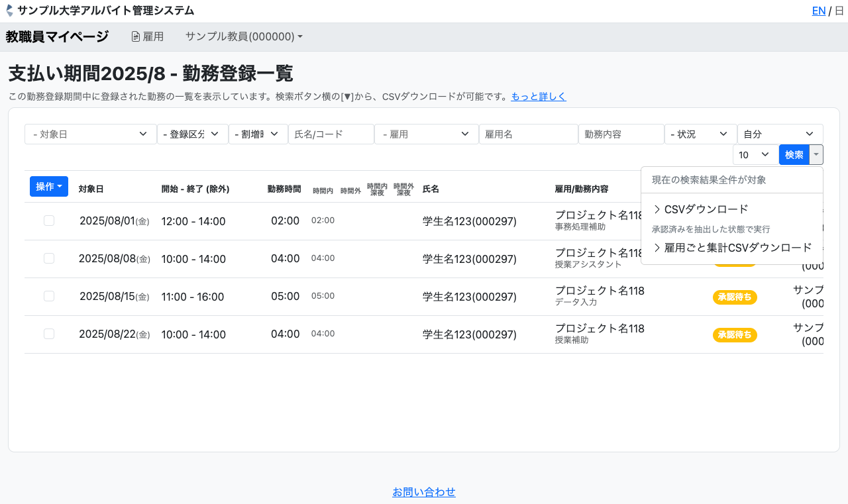Tick the checkbox for the 2025/08/08 row
848x504 pixels.
(x=49, y=258)
